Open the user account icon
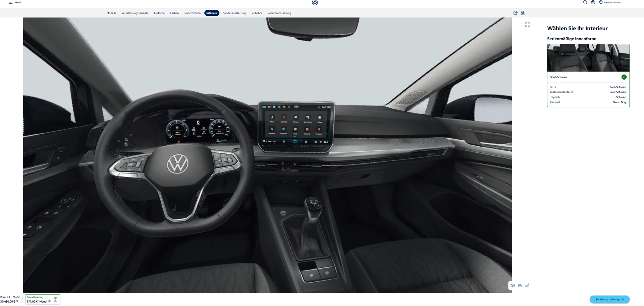Screen dimensions: 644x306 click(x=593, y=2)
